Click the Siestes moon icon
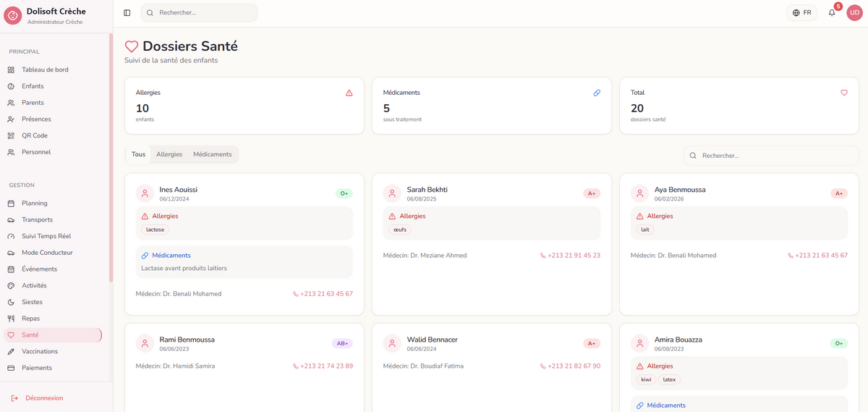This screenshot has width=868, height=412. coord(11,302)
